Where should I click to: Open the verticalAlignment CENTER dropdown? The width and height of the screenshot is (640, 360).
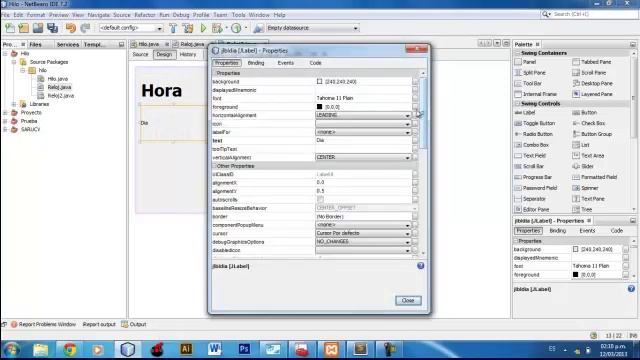click(x=407, y=158)
